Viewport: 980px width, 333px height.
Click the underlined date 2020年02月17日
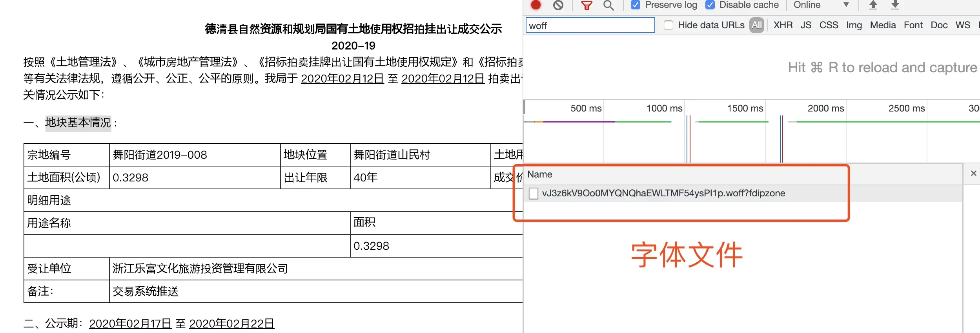pyautogui.click(x=130, y=324)
